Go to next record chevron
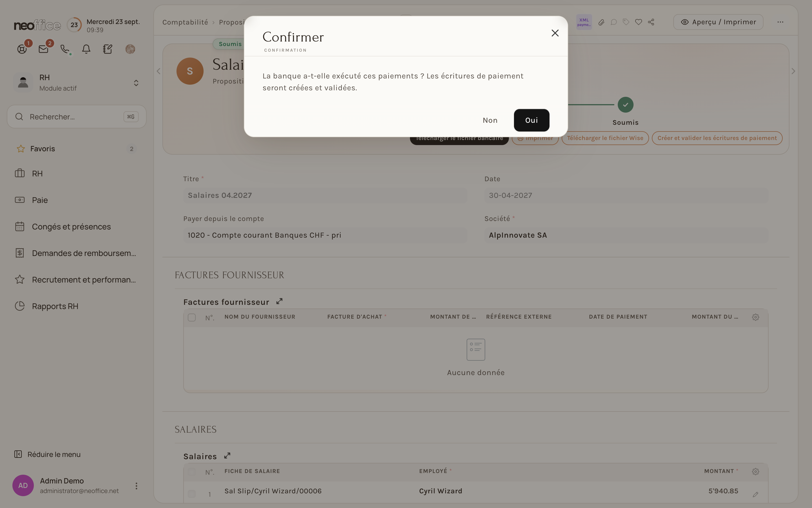812x508 pixels. pos(793,71)
